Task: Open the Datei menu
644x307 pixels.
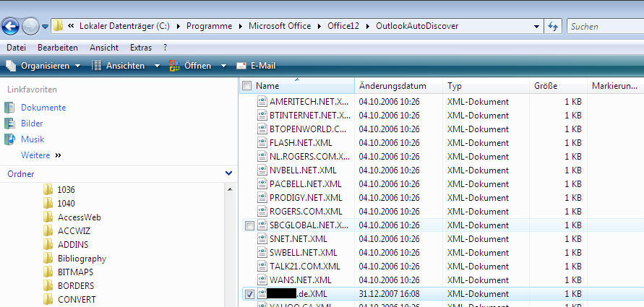Action: tap(16, 48)
